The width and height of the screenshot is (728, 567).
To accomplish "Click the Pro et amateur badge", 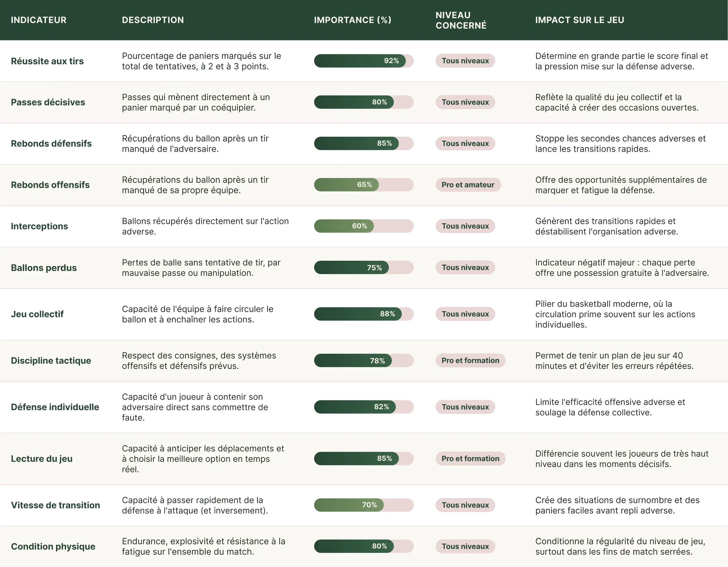I will pyautogui.click(x=468, y=185).
